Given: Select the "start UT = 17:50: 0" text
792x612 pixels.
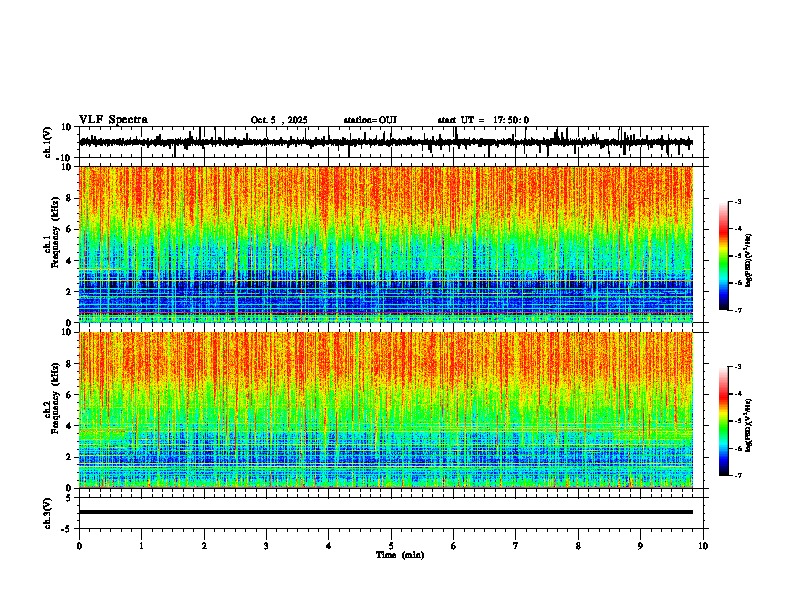Looking at the screenshot, I should (483, 120).
